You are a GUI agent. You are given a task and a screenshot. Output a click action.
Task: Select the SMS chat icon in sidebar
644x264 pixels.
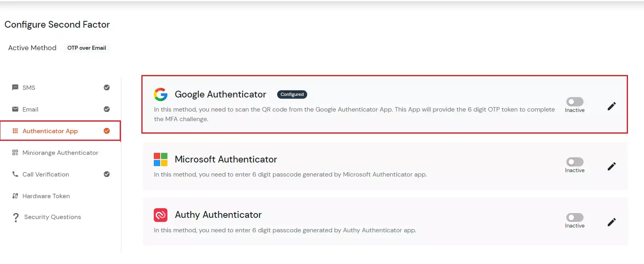point(15,87)
